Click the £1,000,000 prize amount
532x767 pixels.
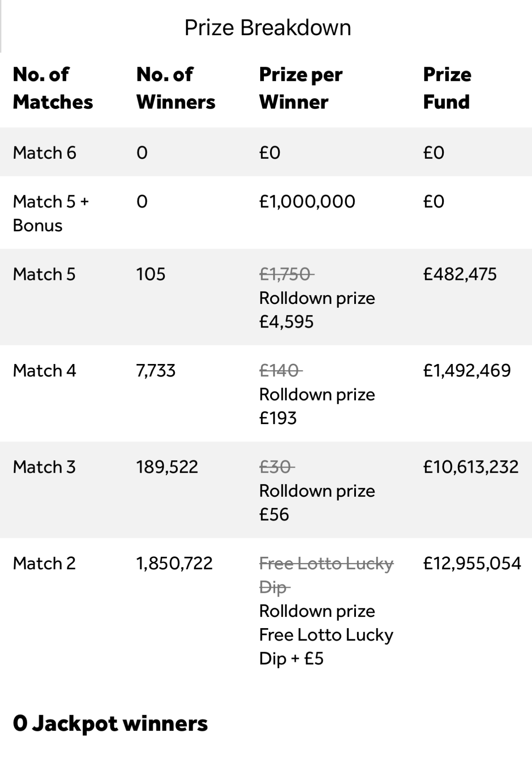coord(307,201)
